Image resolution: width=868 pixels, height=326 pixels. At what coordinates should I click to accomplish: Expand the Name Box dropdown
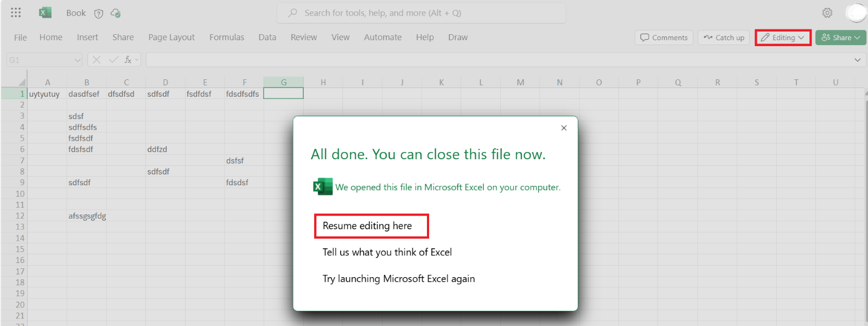pyautogui.click(x=77, y=60)
